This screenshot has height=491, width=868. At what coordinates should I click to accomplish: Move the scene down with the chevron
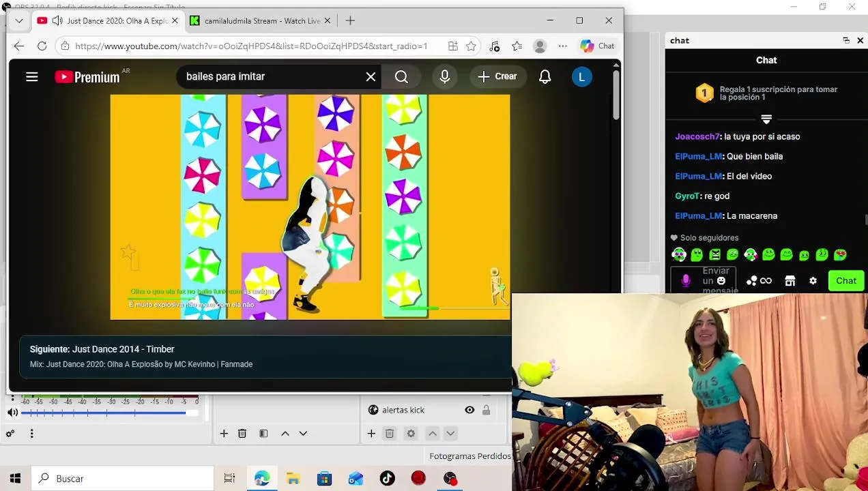tap(303, 434)
